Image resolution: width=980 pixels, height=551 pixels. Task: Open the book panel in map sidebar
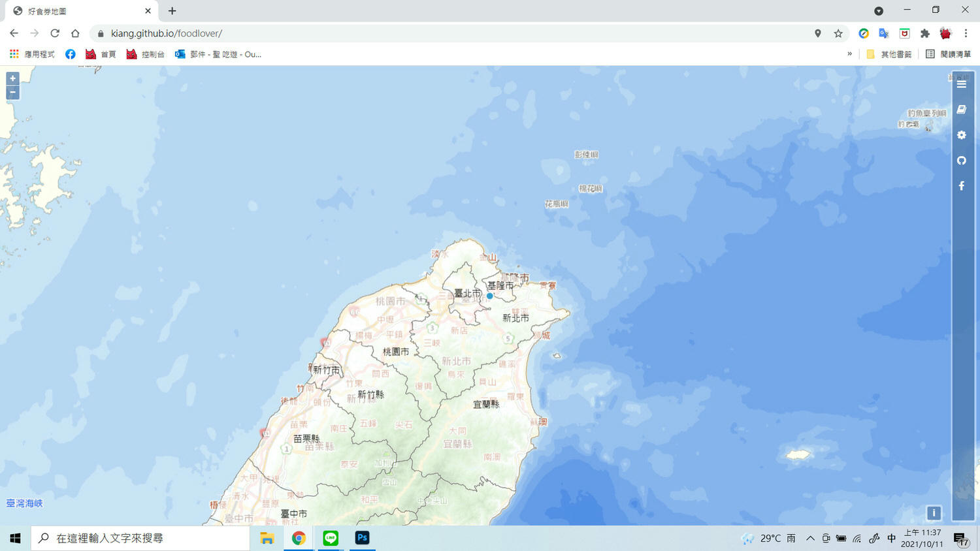pos(961,110)
